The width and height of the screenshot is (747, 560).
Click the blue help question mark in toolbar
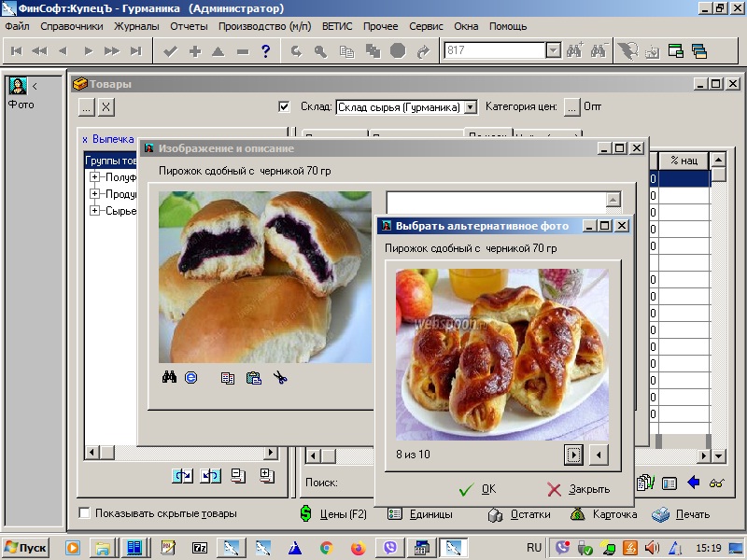click(x=265, y=51)
